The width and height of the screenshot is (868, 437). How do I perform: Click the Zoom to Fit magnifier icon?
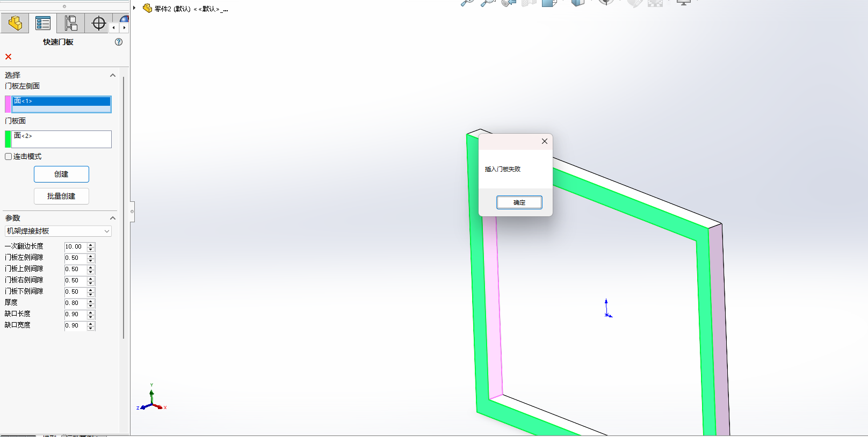point(467,2)
